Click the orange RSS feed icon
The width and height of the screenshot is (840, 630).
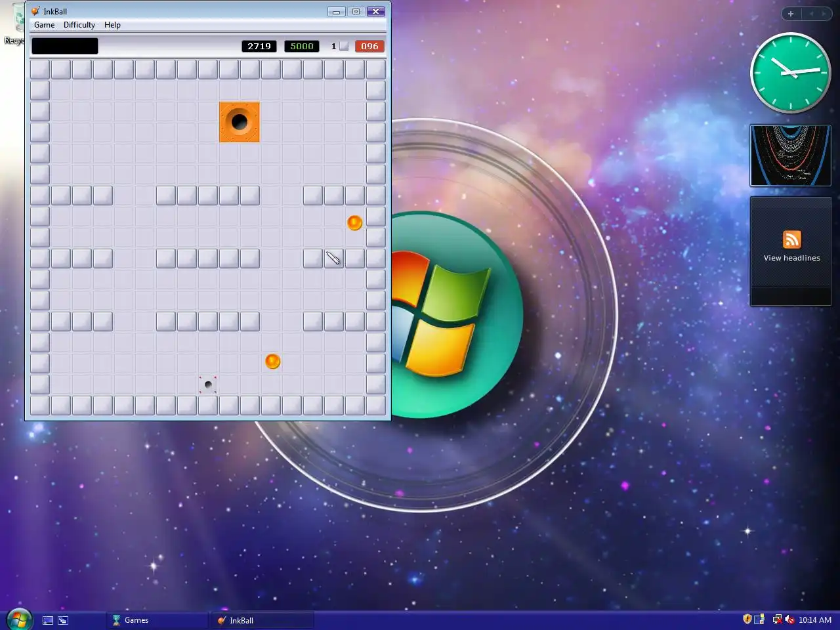click(x=791, y=240)
